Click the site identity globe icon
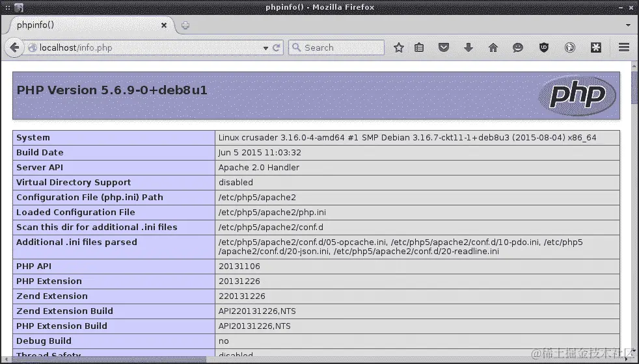The width and height of the screenshot is (639, 364). click(x=32, y=47)
